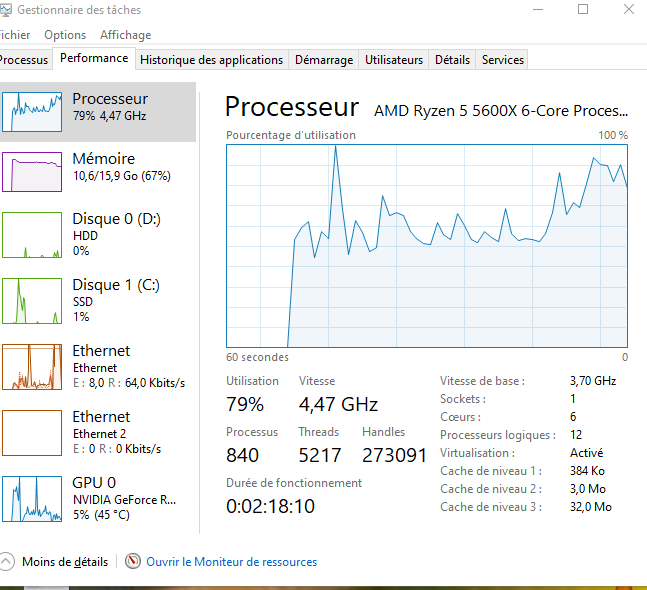The width and height of the screenshot is (647, 590).
Task: Open the Task Manager title bar icon
Action: 6,10
